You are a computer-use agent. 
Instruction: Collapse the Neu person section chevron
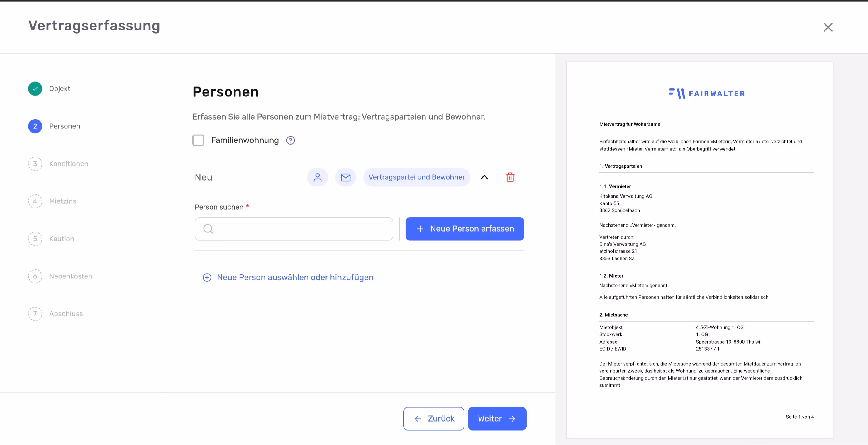(x=484, y=177)
